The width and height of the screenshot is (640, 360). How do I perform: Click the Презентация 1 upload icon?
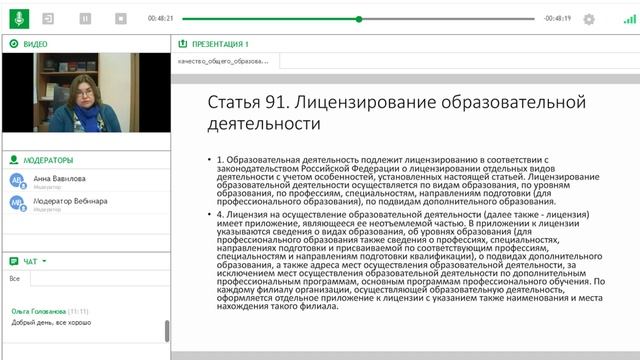[182, 44]
